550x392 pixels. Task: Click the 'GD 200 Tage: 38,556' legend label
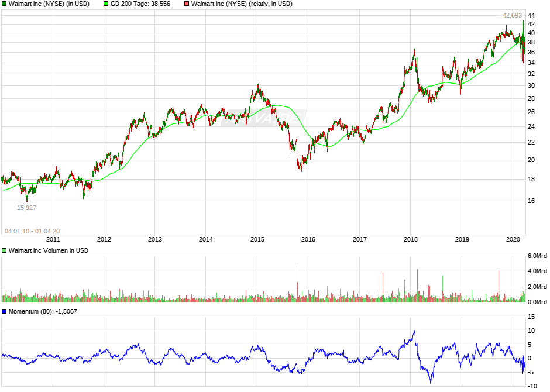pos(140,4)
